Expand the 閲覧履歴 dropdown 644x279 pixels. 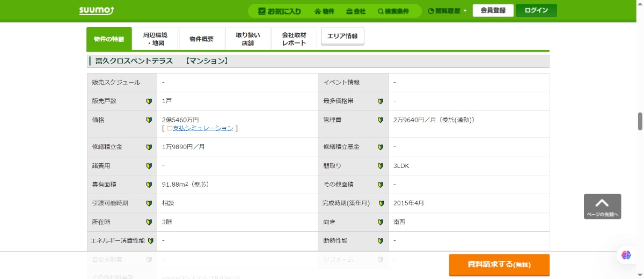coord(447,11)
